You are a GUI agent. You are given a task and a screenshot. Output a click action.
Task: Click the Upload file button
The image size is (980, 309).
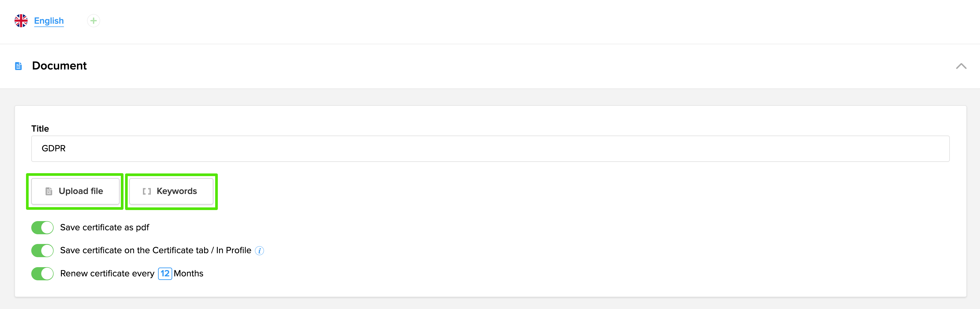(75, 191)
